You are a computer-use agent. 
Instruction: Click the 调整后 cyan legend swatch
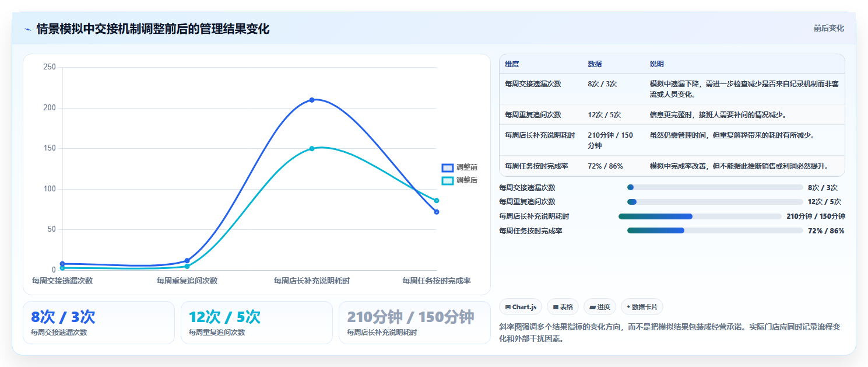pyautogui.click(x=447, y=180)
